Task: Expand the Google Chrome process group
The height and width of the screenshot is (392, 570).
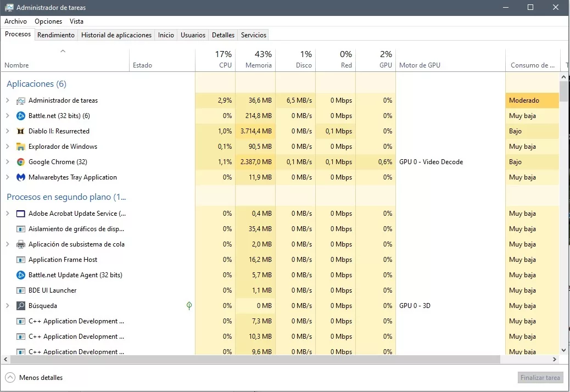Action: tap(7, 161)
